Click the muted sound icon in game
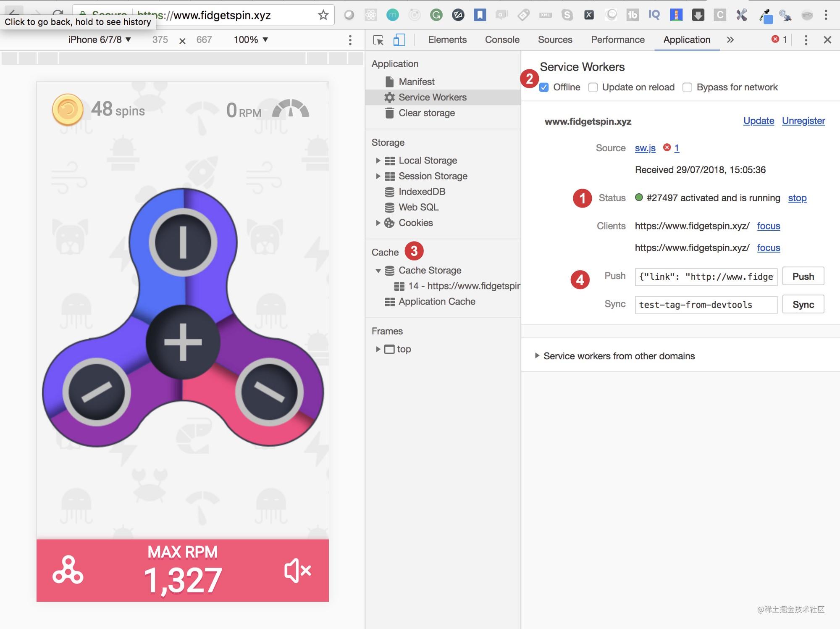The width and height of the screenshot is (840, 629). 297,571
